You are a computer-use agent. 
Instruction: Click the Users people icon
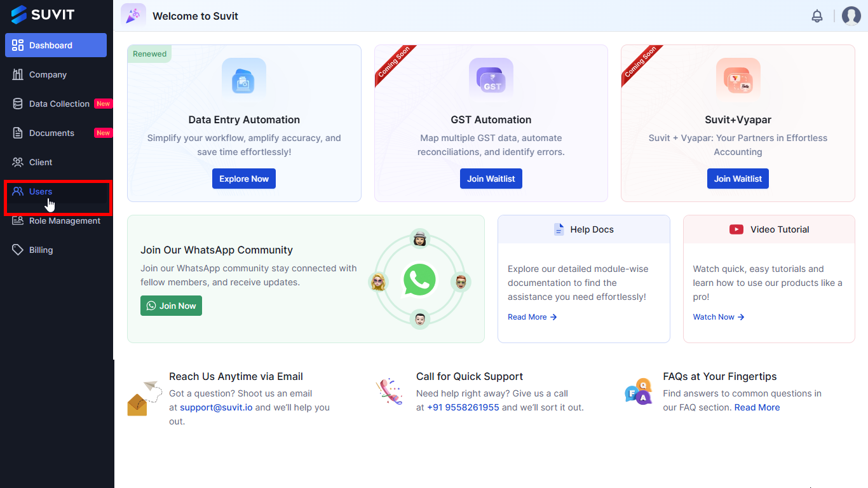(x=18, y=191)
